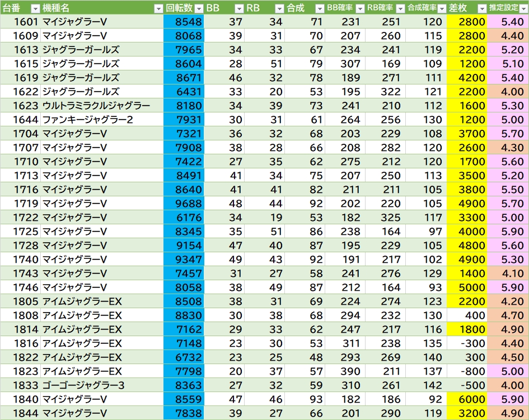Viewport: 529px width, 420px height.
Task: Open the BB確率 column filter dropdown
Action: click(x=360, y=9)
